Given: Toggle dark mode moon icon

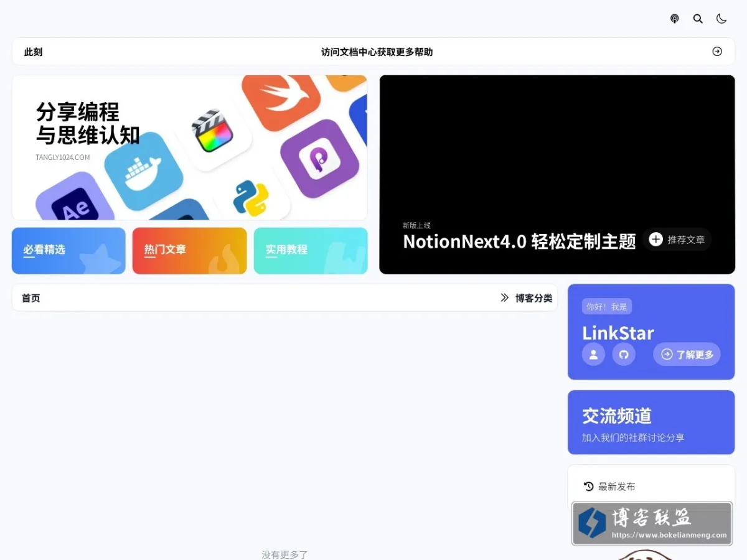Looking at the screenshot, I should click(x=721, y=19).
